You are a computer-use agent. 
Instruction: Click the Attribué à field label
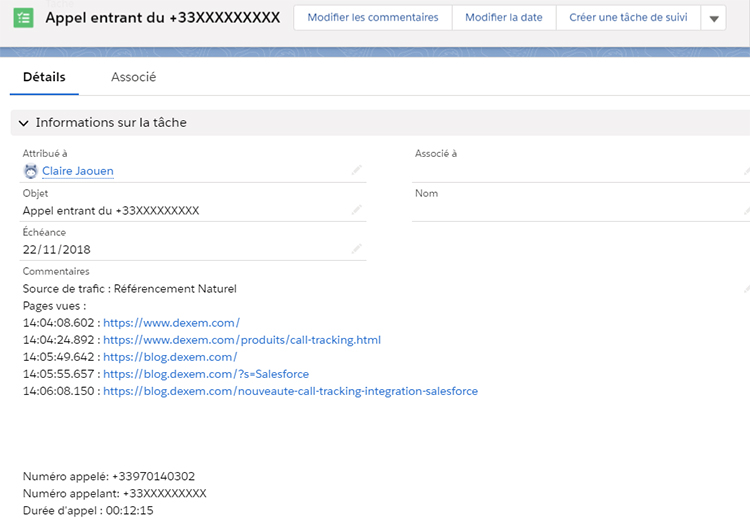pyautogui.click(x=45, y=153)
